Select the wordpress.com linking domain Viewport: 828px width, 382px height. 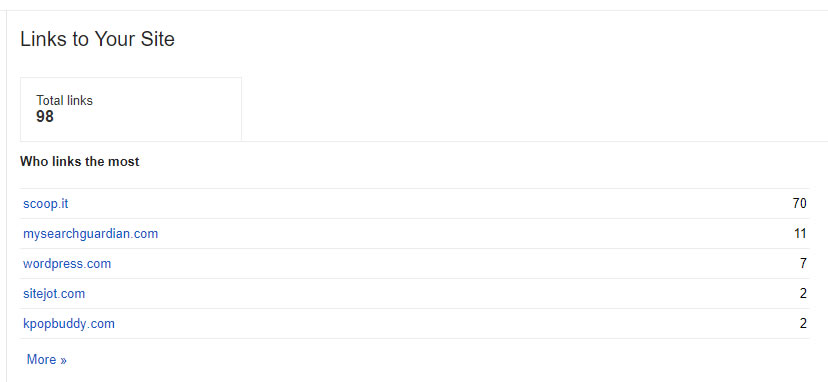[x=67, y=264]
